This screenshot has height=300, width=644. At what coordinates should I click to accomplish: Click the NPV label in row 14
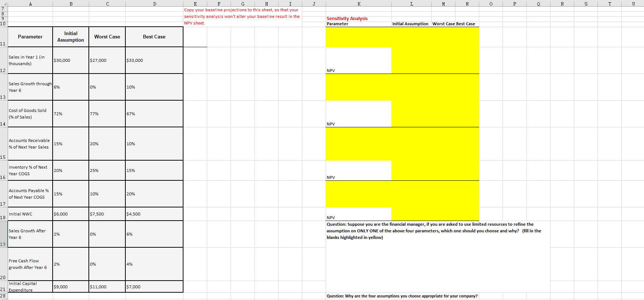(331, 124)
